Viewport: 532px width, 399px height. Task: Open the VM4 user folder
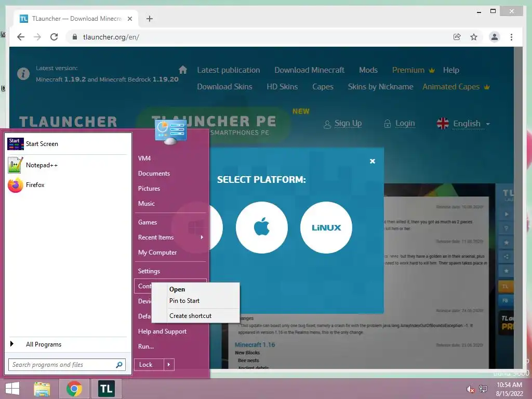144,158
